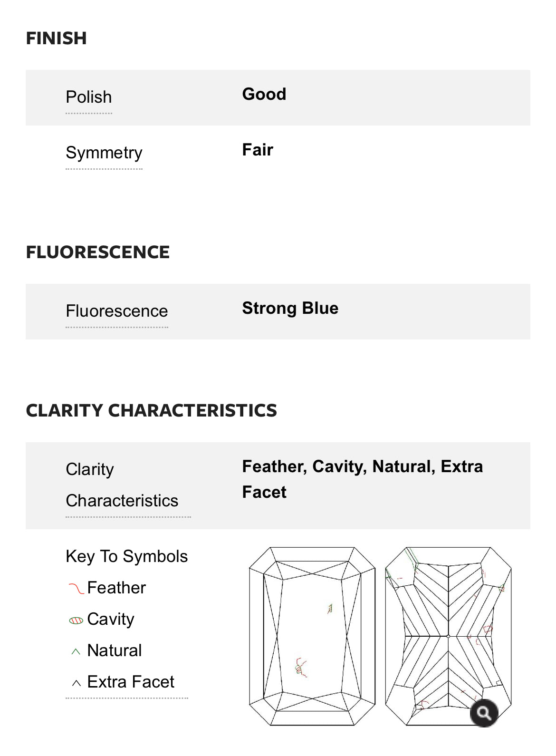Click the Cavity oval symbol in the key
556x756 pixels.
(76, 620)
